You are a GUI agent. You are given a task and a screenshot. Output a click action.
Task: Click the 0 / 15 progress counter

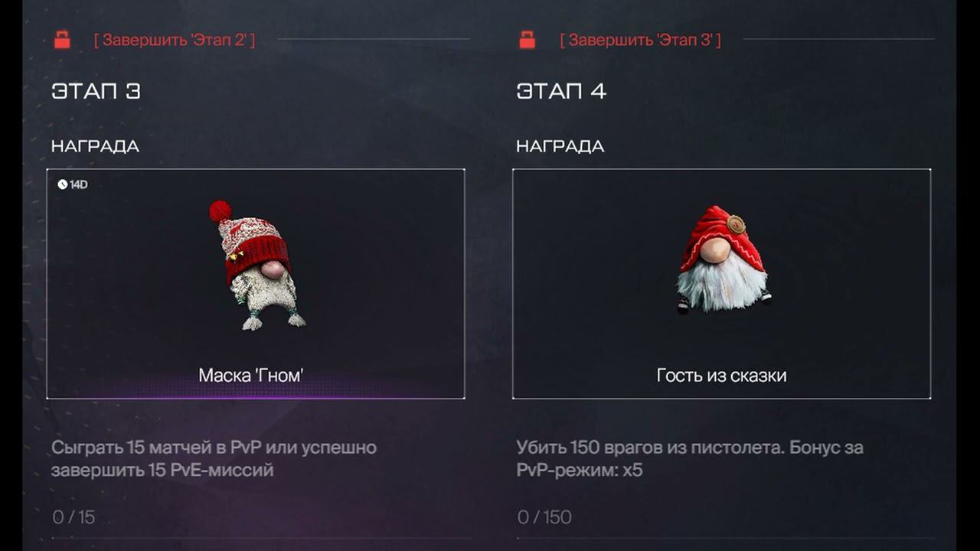73,517
